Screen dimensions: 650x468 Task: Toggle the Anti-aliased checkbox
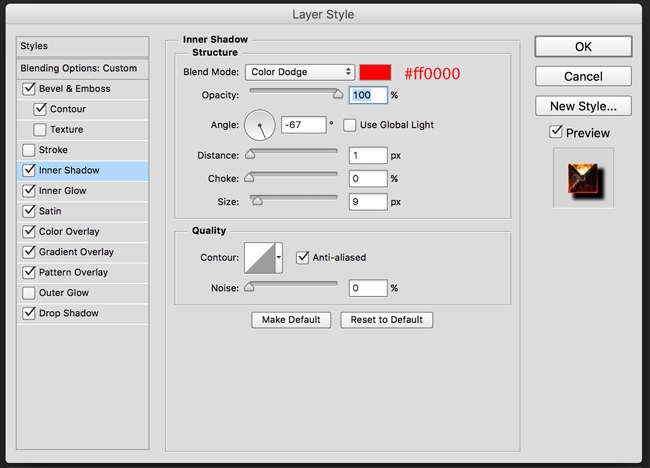click(303, 257)
